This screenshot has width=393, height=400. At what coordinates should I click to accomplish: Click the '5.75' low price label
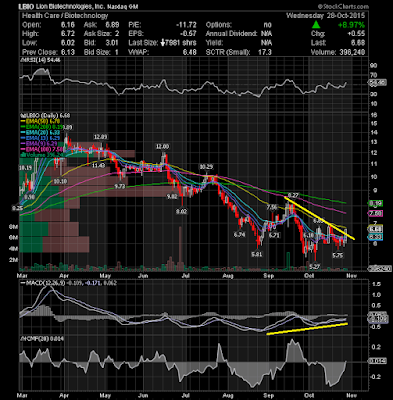(x=338, y=255)
